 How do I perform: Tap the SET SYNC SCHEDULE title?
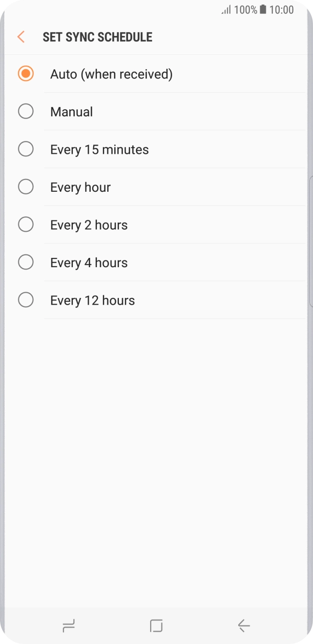point(97,36)
